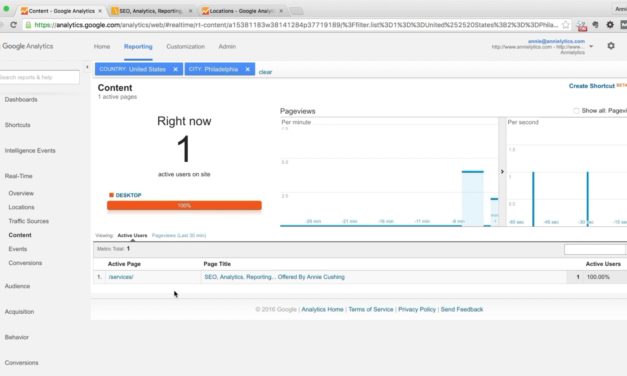Open Real-Time Overview report

click(x=21, y=193)
